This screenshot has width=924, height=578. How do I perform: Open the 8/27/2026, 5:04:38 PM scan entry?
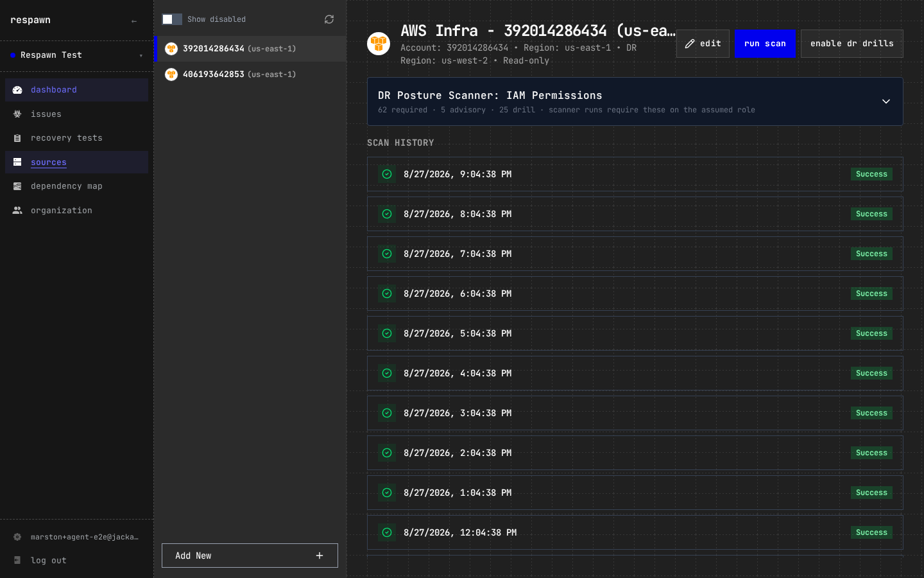click(635, 333)
